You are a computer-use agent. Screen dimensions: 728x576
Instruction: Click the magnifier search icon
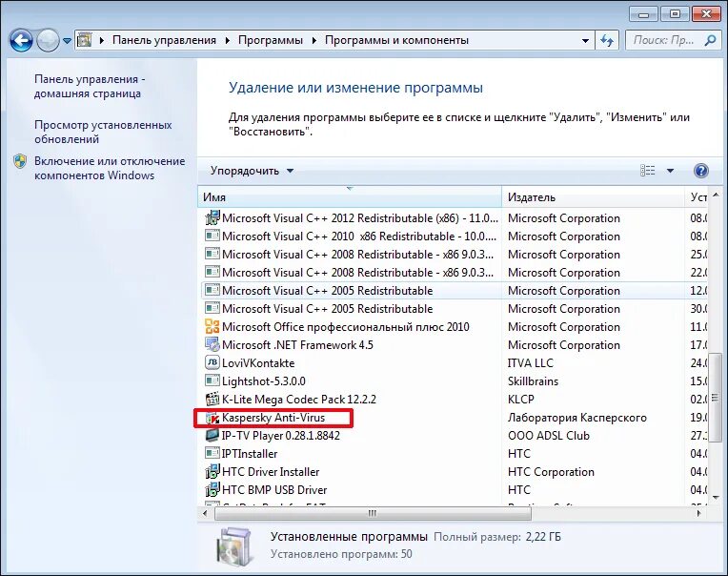(x=710, y=40)
